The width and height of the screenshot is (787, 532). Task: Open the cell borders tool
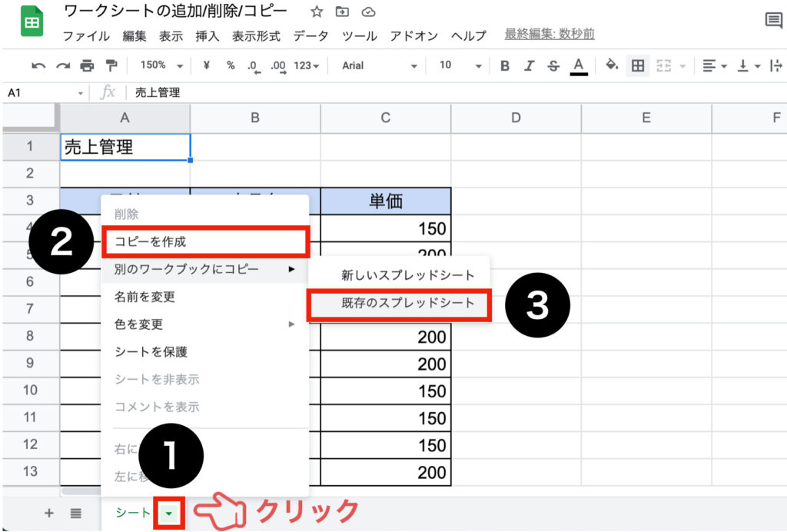click(637, 66)
